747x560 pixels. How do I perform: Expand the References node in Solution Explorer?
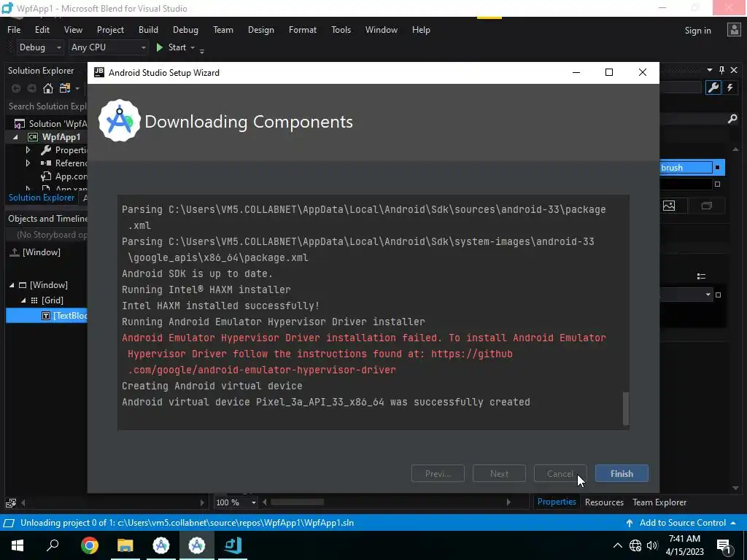[x=28, y=163]
